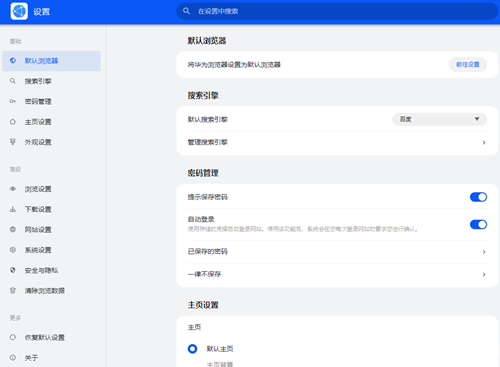Open the 默认搜索引擎 dropdown showing 百度
Image resolution: width=500 pixels, height=367 pixels.
tap(439, 119)
